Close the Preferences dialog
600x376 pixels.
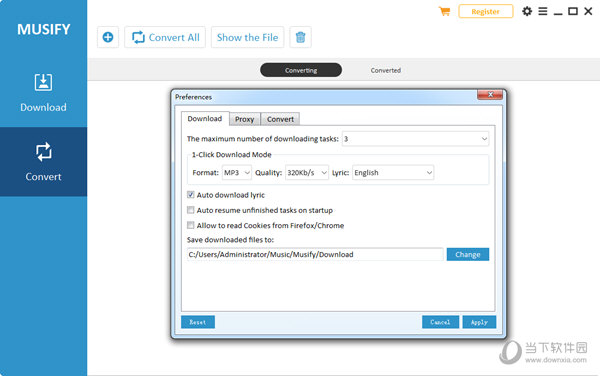490,94
